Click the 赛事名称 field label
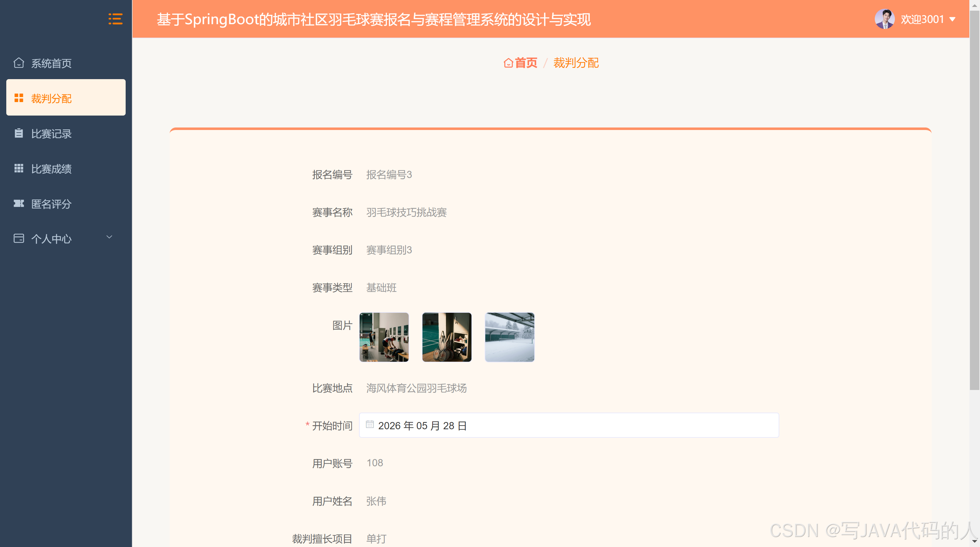The height and width of the screenshot is (547, 980). 332,212
